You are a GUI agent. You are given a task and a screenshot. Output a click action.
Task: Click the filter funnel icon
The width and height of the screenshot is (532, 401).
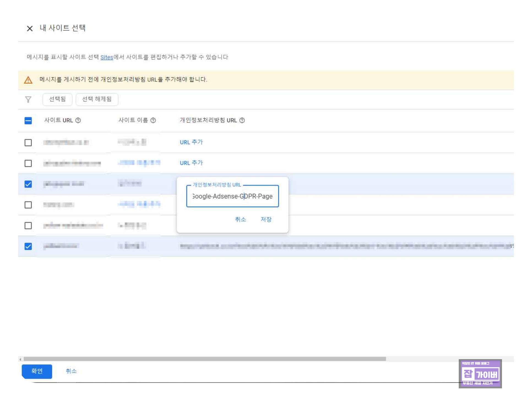click(28, 99)
